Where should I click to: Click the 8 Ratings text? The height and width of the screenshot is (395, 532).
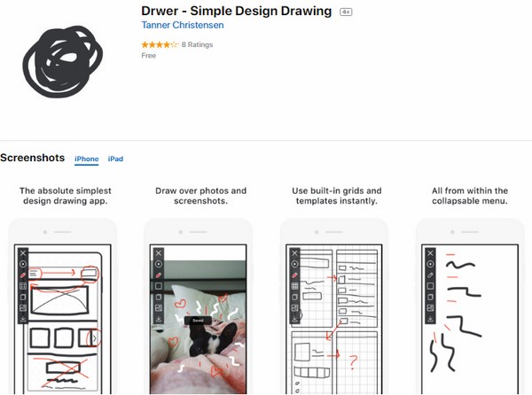tap(197, 44)
